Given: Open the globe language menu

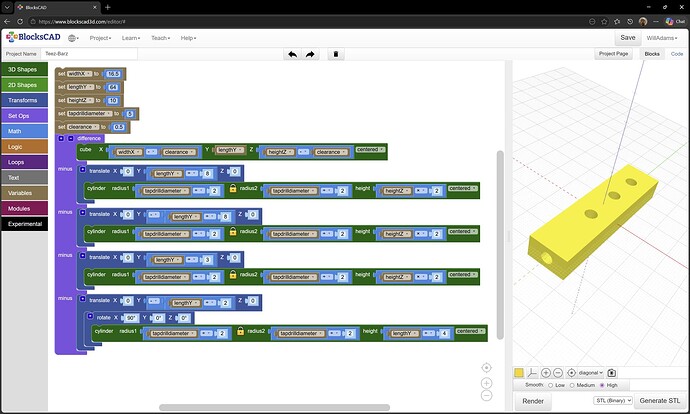Looking at the screenshot, I should tap(73, 38).
